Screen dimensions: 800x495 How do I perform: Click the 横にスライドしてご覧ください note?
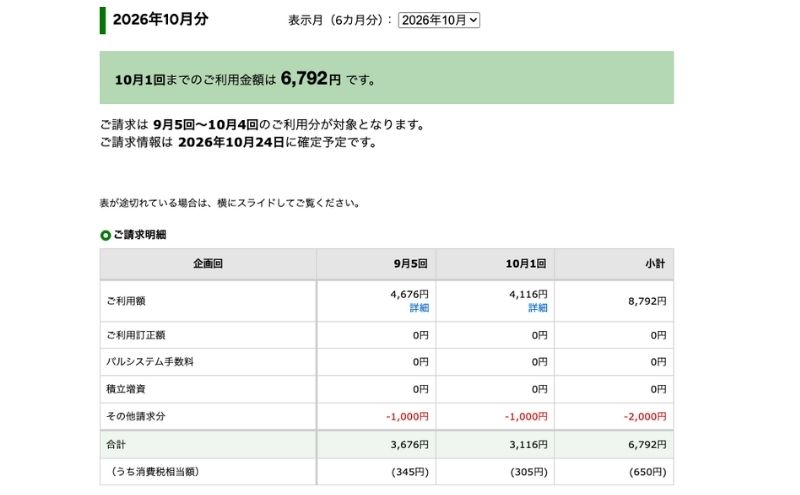(x=289, y=203)
